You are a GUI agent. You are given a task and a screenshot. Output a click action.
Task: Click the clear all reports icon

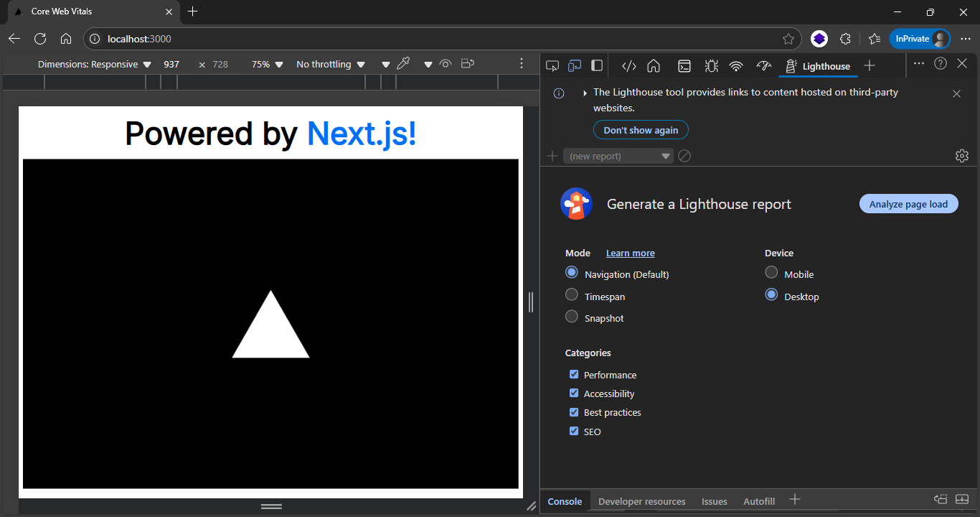point(684,156)
